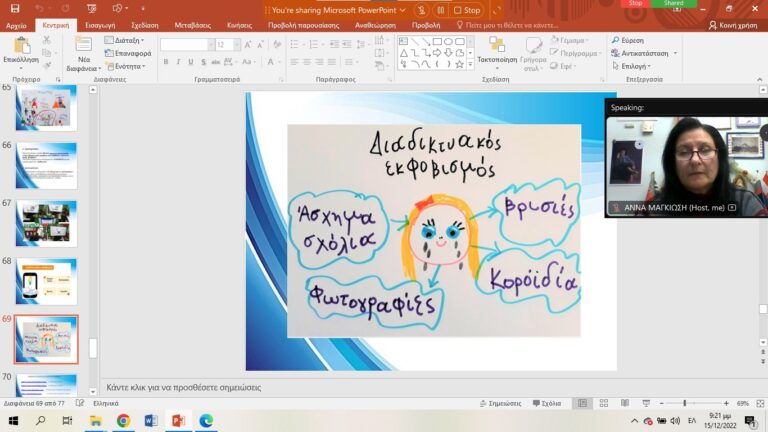Viewport: 768px width, 432px height.
Task: Click the Επικόλληση paste icon
Action: (x=21, y=44)
